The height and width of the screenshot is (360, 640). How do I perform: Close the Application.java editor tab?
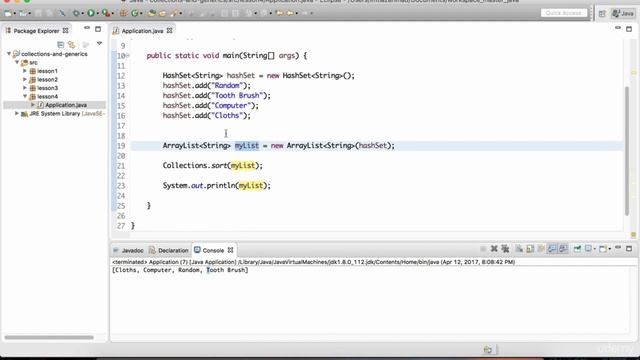[169, 31]
